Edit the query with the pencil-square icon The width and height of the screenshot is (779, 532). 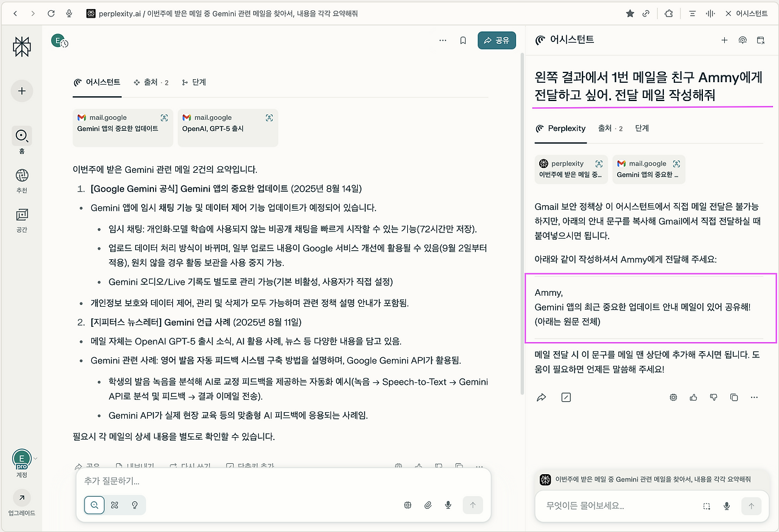pos(566,397)
